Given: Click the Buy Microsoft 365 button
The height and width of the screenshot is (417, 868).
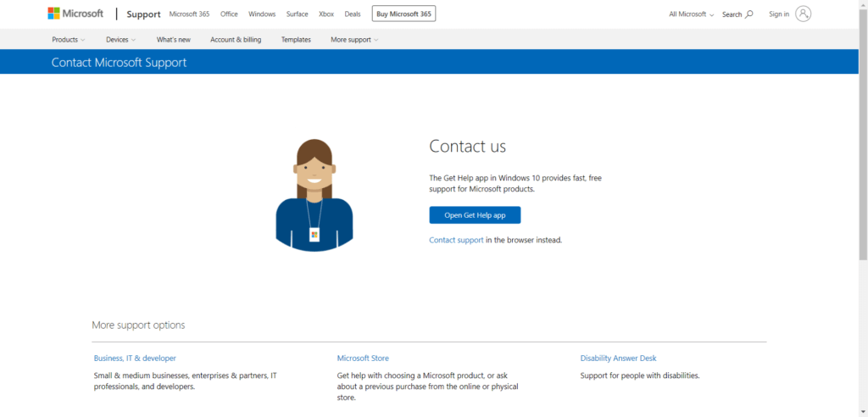Looking at the screenshot, I should (x=403, y=14).
